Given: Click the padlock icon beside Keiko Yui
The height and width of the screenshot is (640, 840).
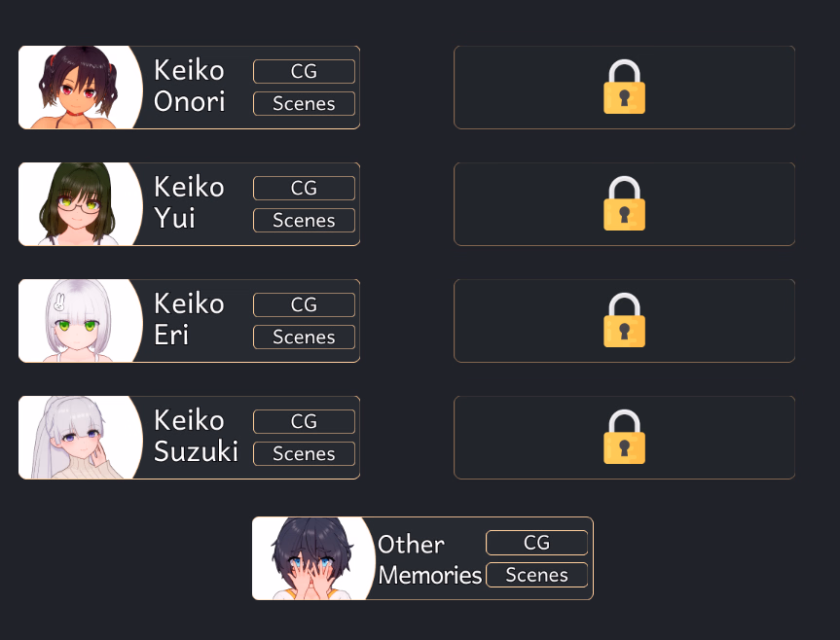Looking at the screenshot, I should pyautogui.click(x=624, y=203).
